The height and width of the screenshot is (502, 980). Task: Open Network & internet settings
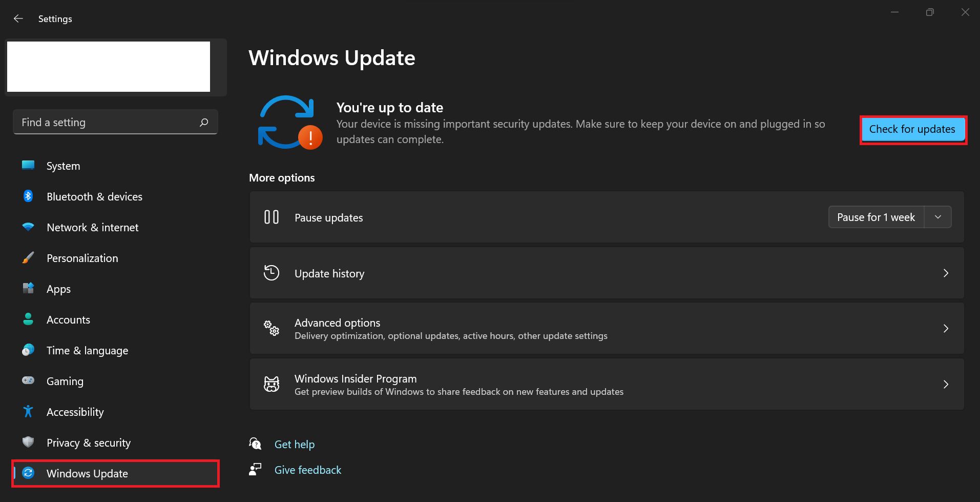pos(115,227)
